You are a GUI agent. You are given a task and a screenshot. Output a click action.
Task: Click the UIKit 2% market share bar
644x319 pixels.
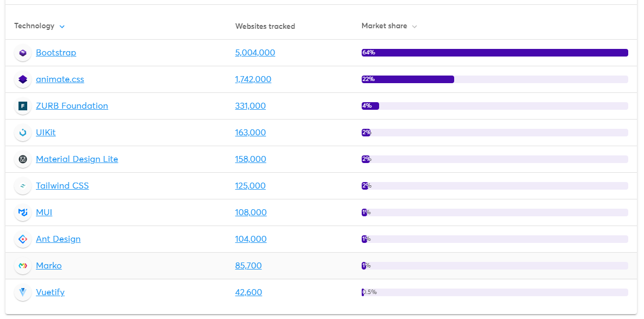point(495,133)
